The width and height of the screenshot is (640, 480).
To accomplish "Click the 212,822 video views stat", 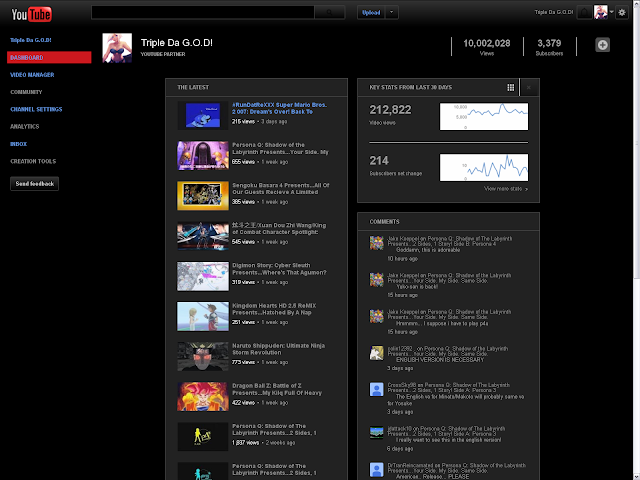I will click(x=390, y=110).
